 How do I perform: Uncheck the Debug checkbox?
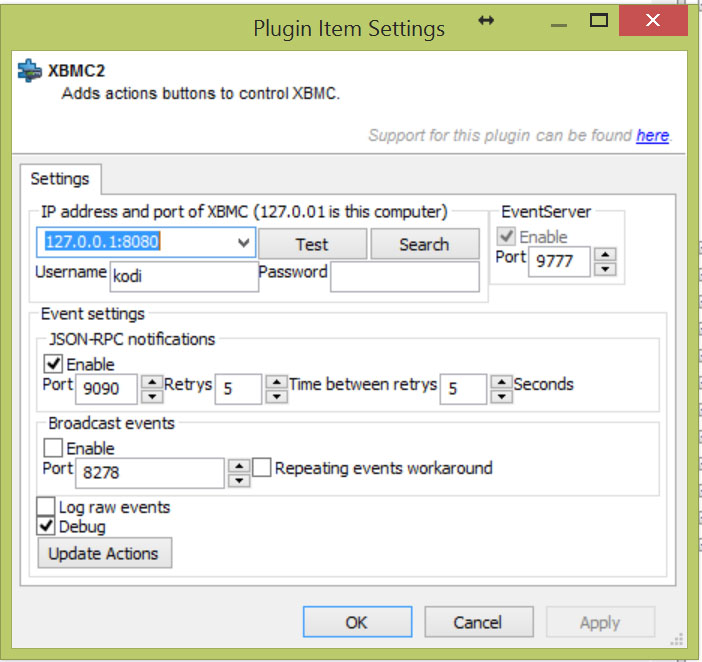click(x=46, y=526)
